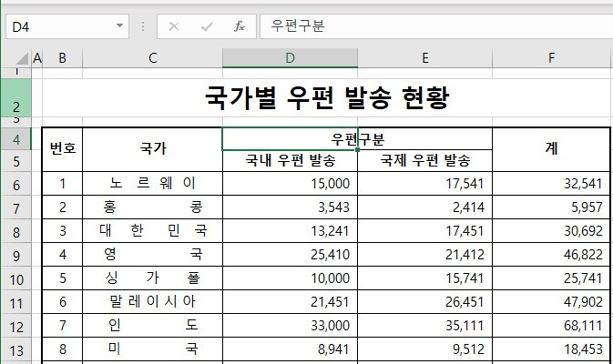Screen dimensions: 613x364
Task: Click cell with value 8,941
Action: click(x=290, y=349)
